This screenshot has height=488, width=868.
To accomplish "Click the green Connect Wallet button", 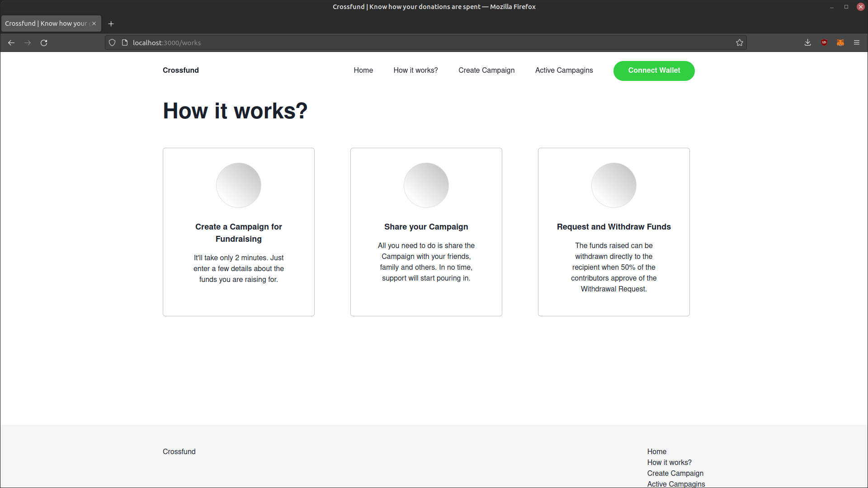I will pos(654,71).
